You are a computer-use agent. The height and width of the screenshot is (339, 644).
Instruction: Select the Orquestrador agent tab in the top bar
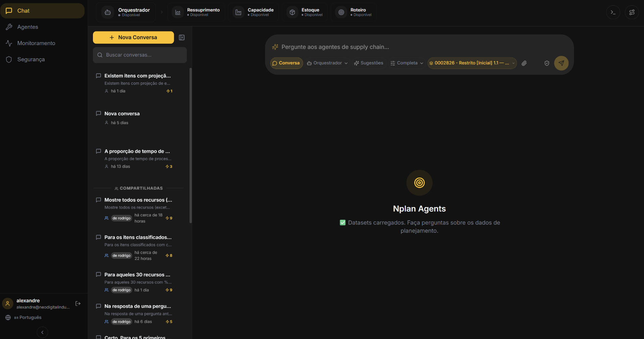(126, 12)
